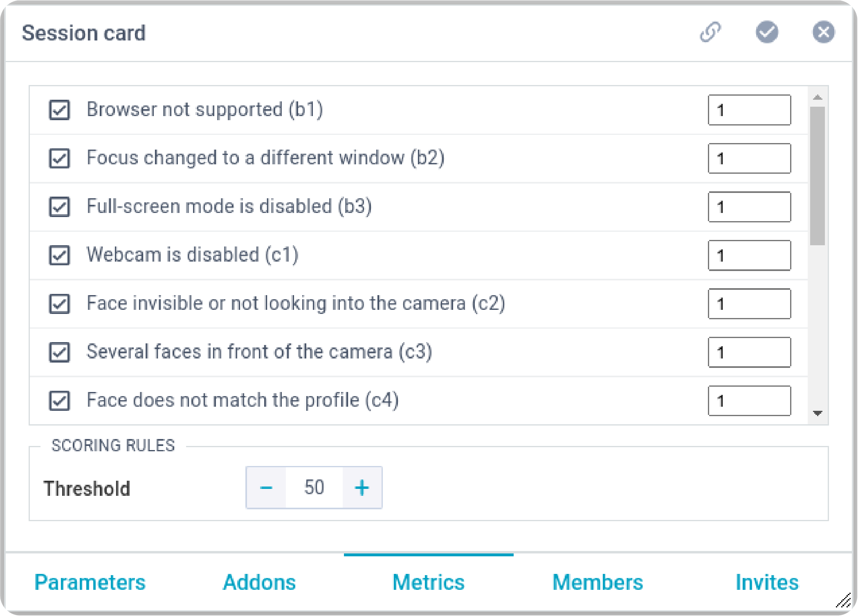Disable Webcam is disabled (c1) metric
The width and height of the screenshot is (858, 616).
tap(60, 255)
